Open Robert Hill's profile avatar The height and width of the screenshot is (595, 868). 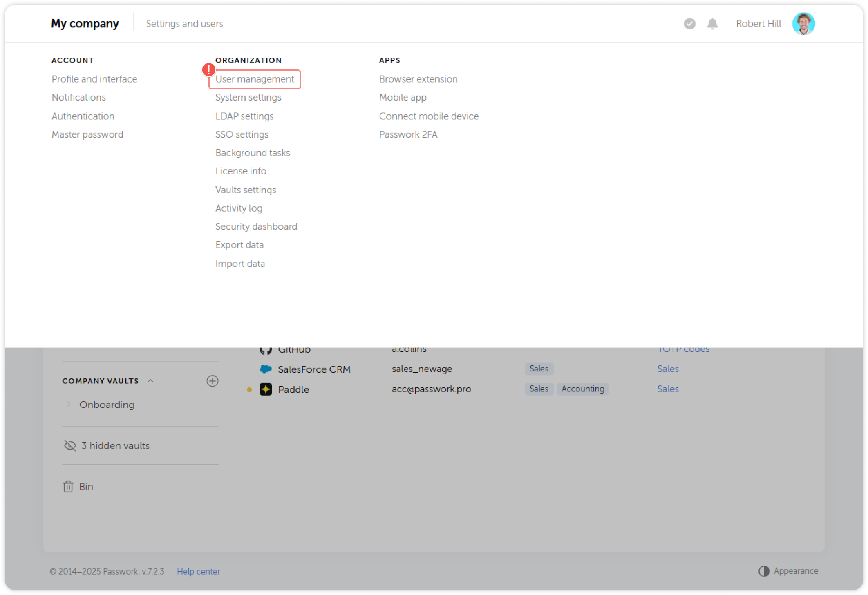[803, 24]
